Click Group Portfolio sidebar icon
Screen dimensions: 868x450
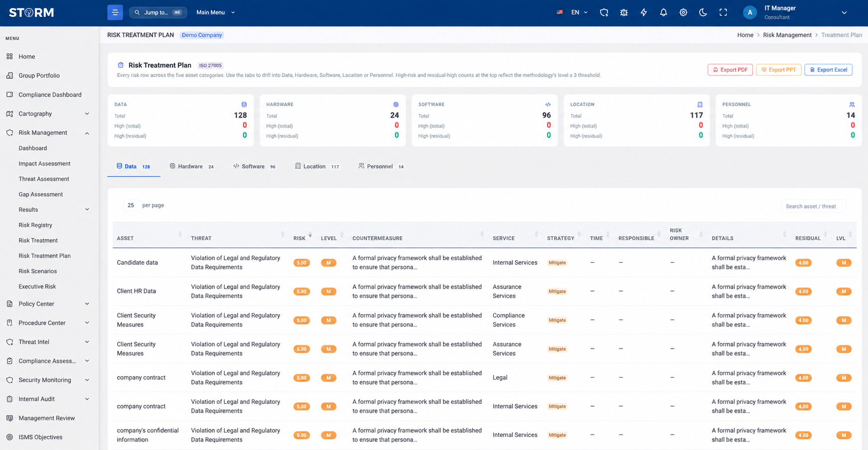click(9, 75)
